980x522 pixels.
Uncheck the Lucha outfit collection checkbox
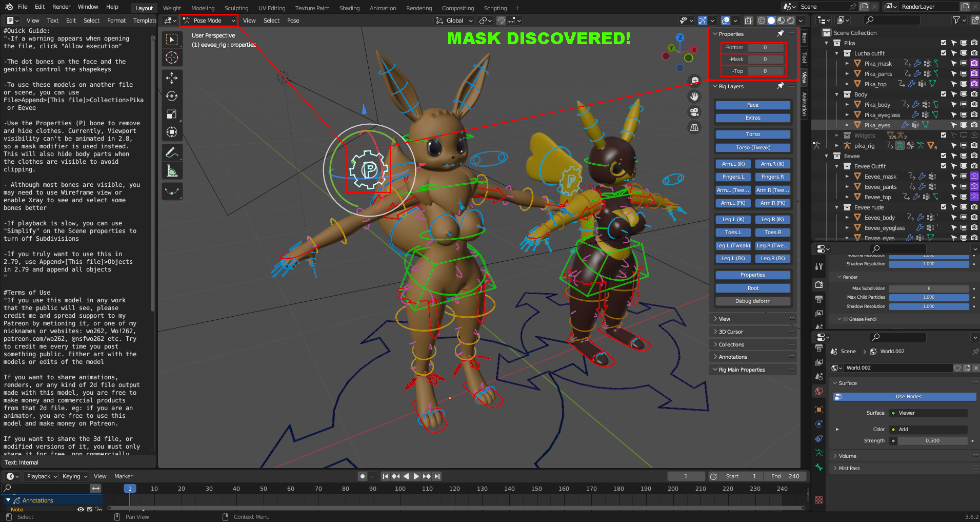coord(943,53)
